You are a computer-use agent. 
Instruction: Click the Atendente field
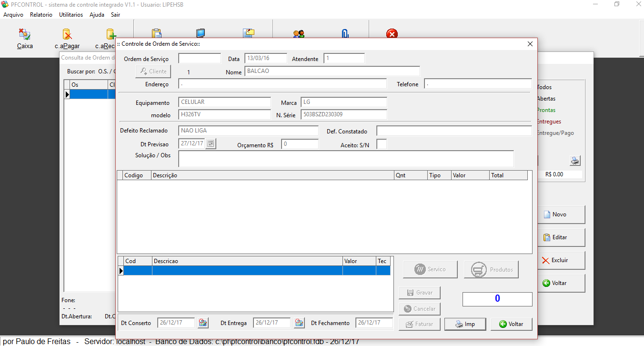[x=344, y=59]
